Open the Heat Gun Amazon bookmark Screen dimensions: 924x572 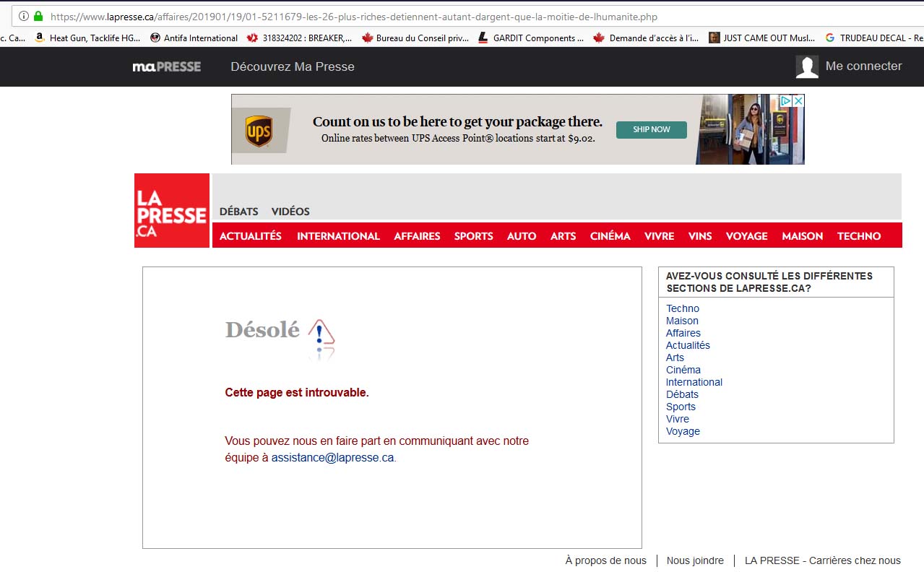(x=87, y=38)
